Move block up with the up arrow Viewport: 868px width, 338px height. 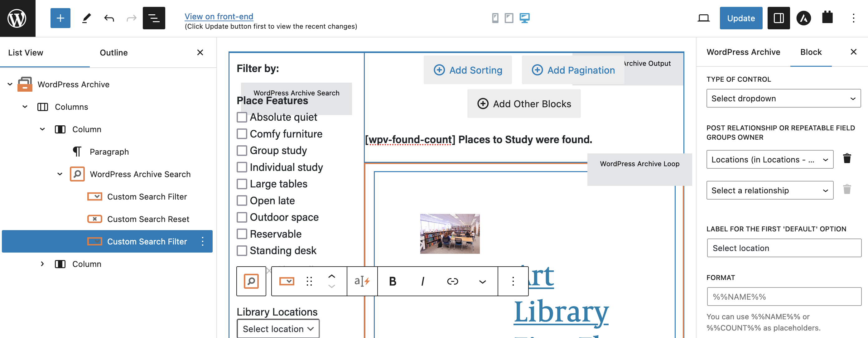(331, 276)
